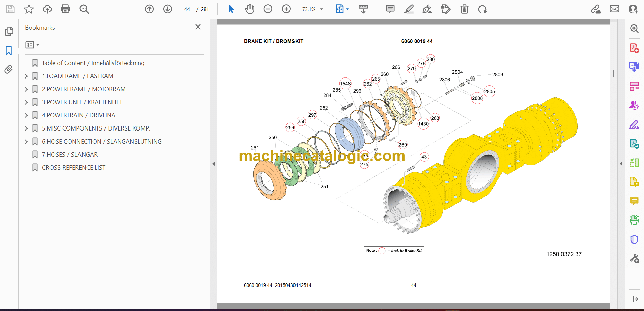Open the search tools magnifier in right pane
Screen dimensions: 644x311
click(x=634, y=29)
